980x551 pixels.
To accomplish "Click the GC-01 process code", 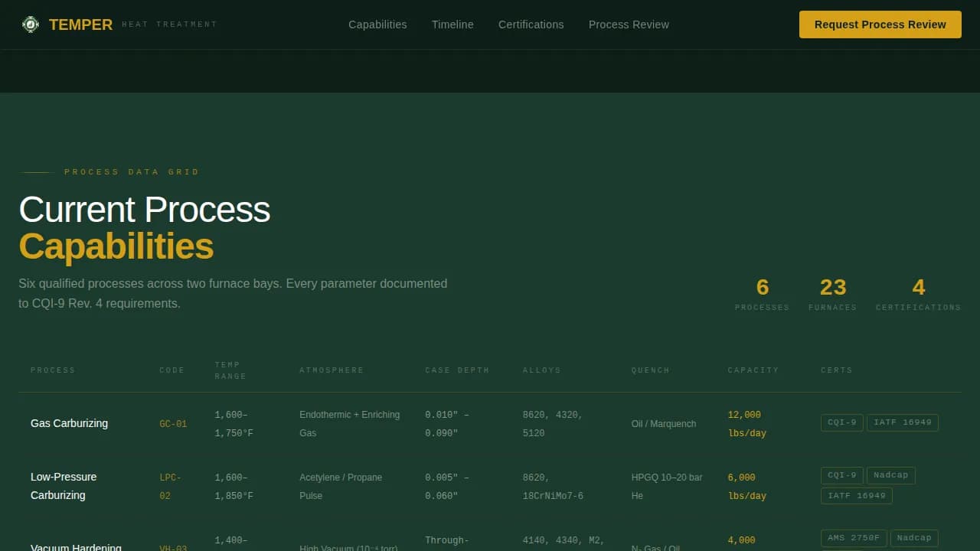I will (173, 423).
